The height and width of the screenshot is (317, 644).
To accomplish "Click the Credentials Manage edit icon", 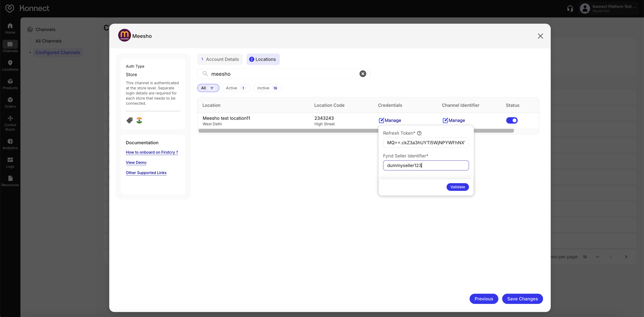I will tap(381, 120).
